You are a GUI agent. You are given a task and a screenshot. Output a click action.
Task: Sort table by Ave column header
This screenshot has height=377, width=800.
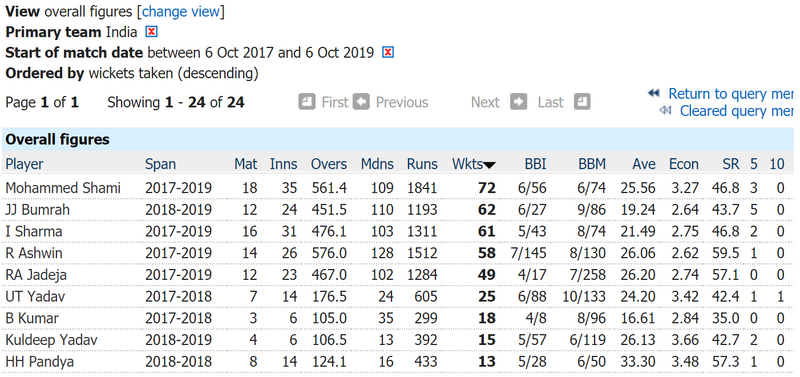point(644,164)
